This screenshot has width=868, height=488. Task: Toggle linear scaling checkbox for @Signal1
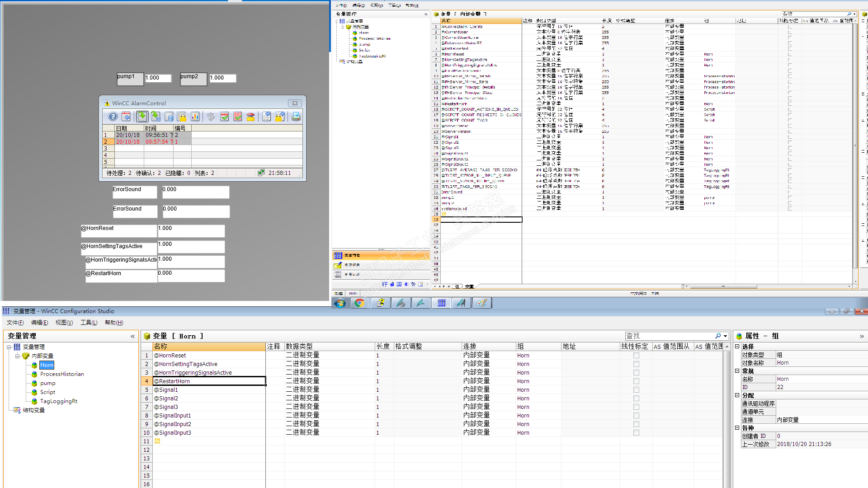click(x=636, y=390)
